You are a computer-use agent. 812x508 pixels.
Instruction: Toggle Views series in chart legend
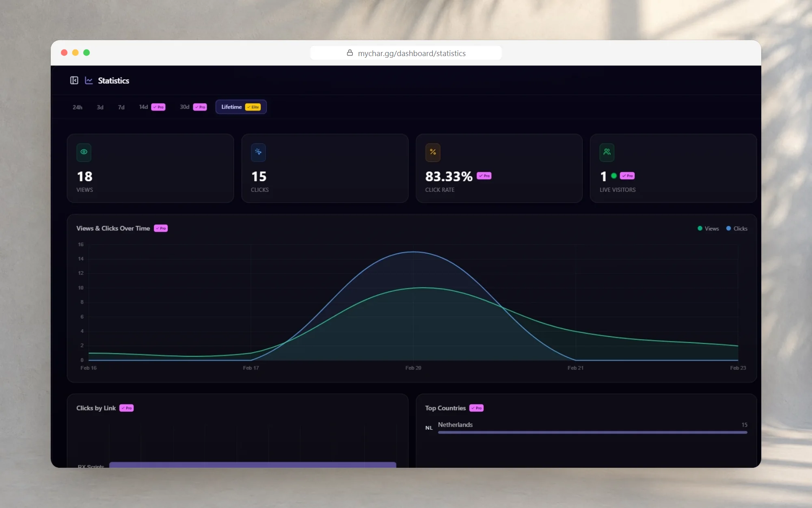tap(708, 229)
